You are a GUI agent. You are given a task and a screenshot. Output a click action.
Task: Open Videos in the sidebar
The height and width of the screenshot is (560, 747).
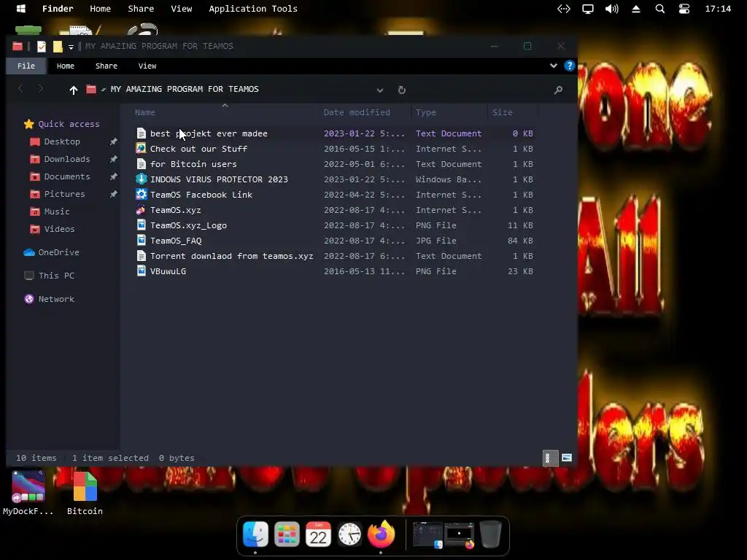(53, 229)
